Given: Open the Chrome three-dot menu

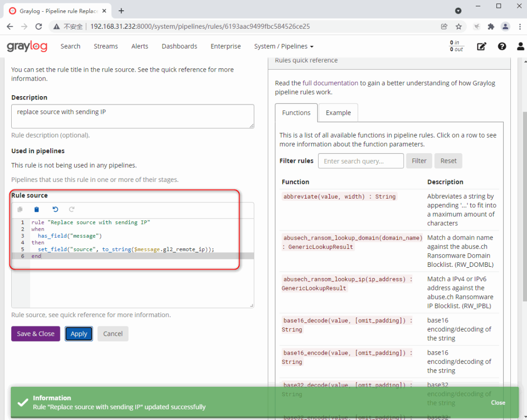Looking at the screenshot, I should pos(519,26).
